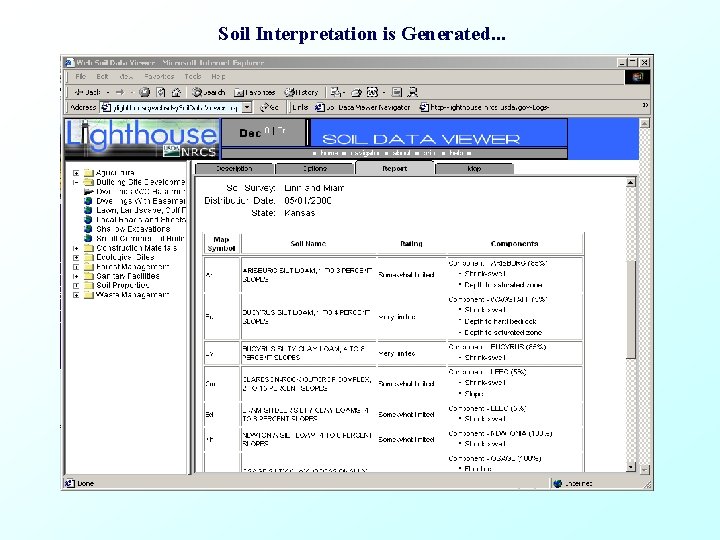
Task: Click the Agriculture folder icon
Action: click(89, 173)
